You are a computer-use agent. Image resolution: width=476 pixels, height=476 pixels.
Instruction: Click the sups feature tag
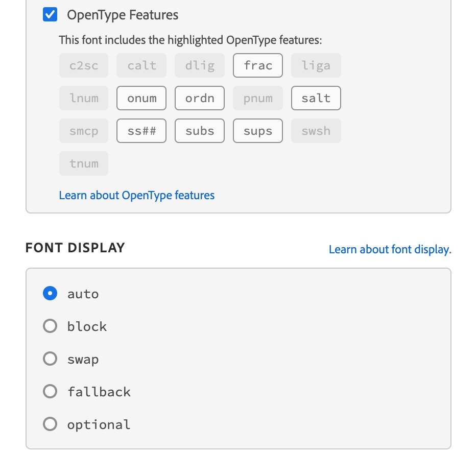(x=258, y=131)
